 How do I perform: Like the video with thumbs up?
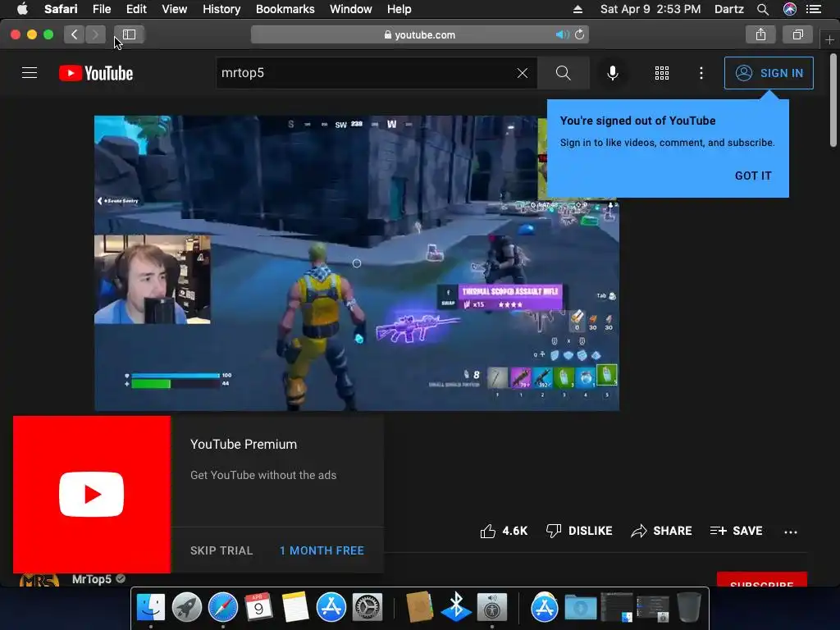click(504, 531)
